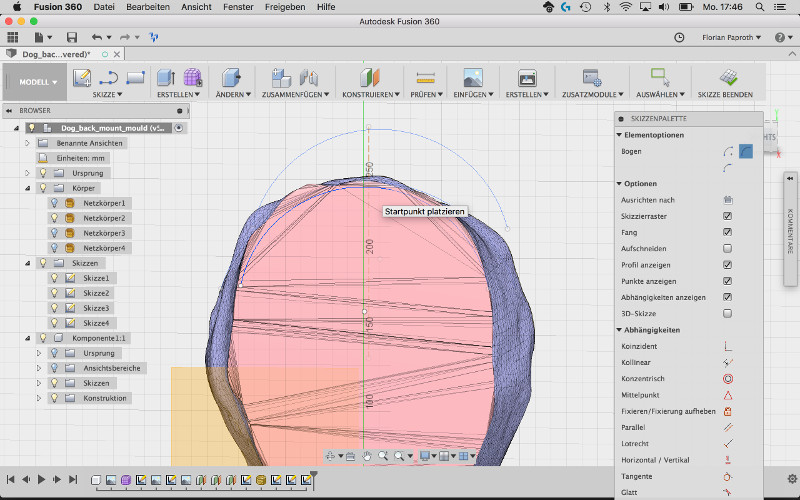800x500 pixels.
Task: Disable the Skizzierraster checkbox
Action: point(727,216)
